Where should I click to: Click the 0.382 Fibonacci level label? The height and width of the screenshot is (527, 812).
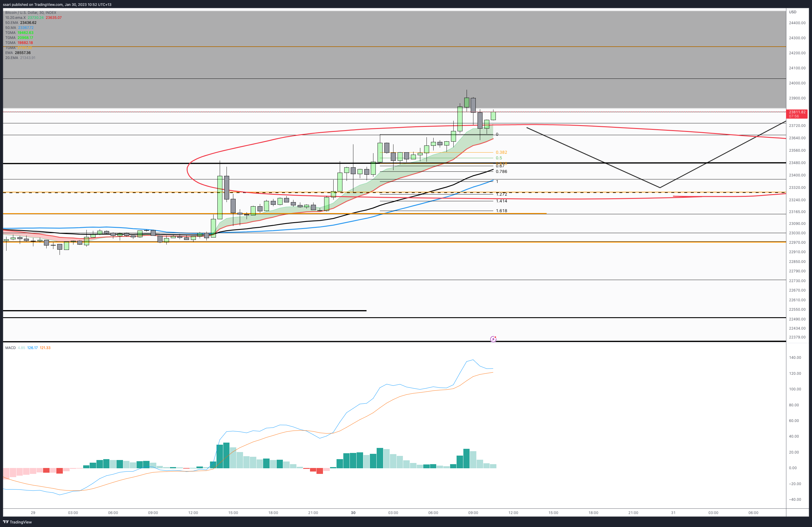click(x=501, y=152)
